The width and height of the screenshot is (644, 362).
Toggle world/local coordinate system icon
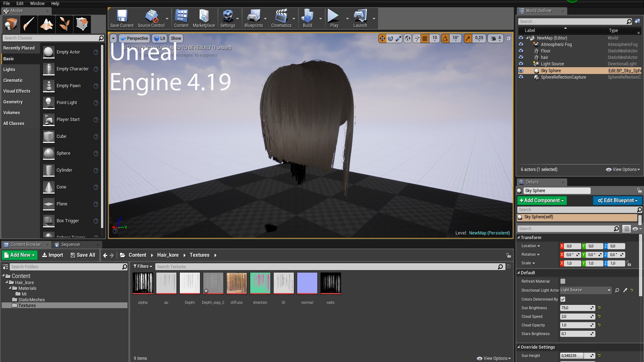408,39
